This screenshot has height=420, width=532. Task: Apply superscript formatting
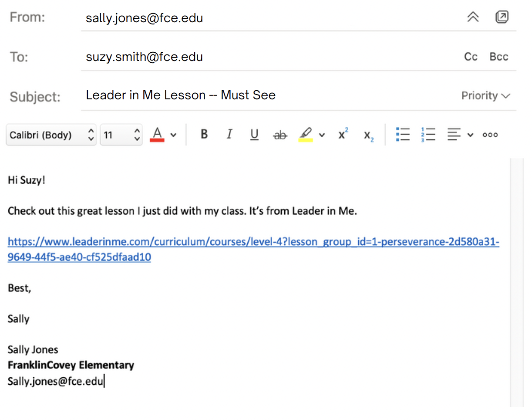[x=342, y=135]
